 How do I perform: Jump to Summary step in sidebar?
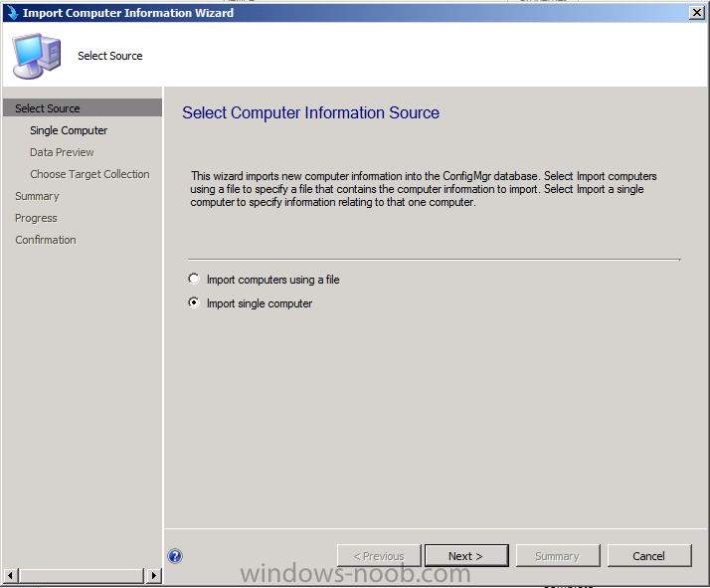pos(37,196)
